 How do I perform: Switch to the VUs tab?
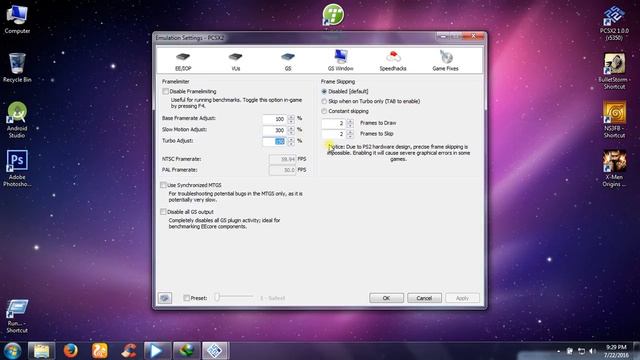pos(236,60)
